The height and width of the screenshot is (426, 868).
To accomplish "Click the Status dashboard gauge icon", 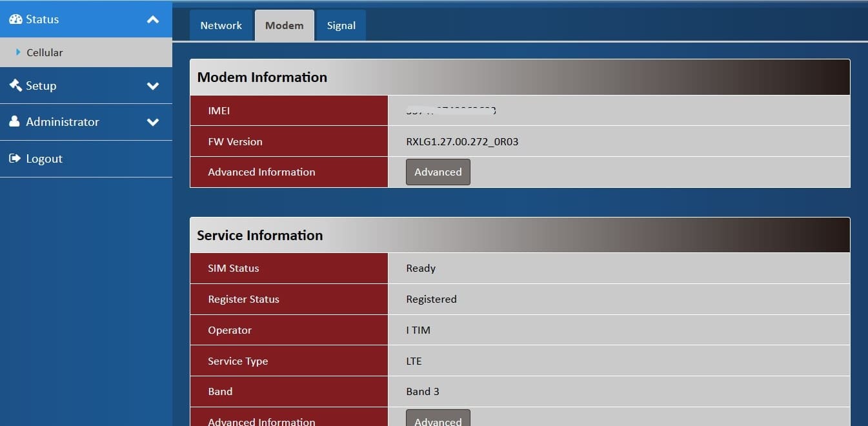I will pos(15,19).
